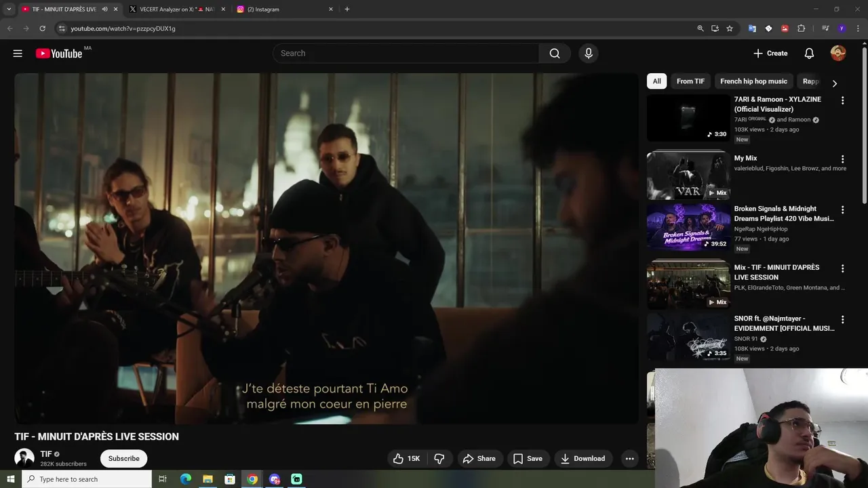This screenshot has height=488, width=868.
Task: Open Broken Signals & Midnight Dreams thumbnail
Action: pos(688,227)
